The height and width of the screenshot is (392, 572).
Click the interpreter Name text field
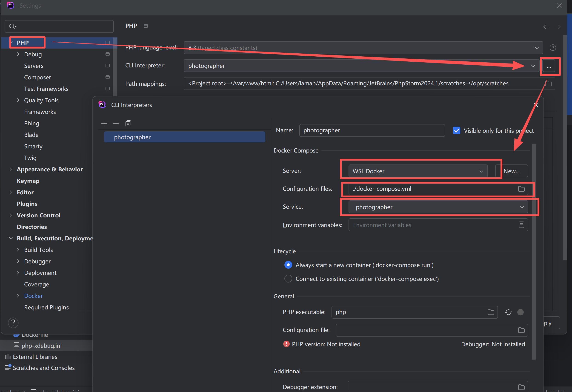(x=372, y=130)
